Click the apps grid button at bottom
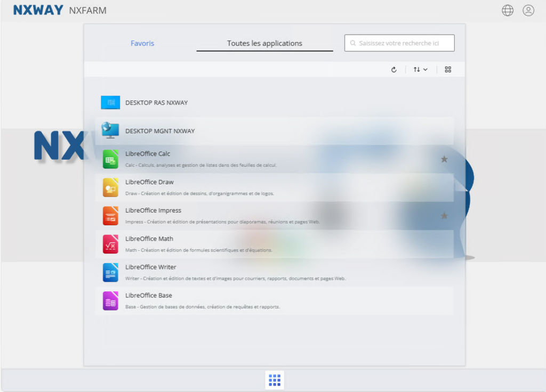The image size is (546, 392). [275, 380]
